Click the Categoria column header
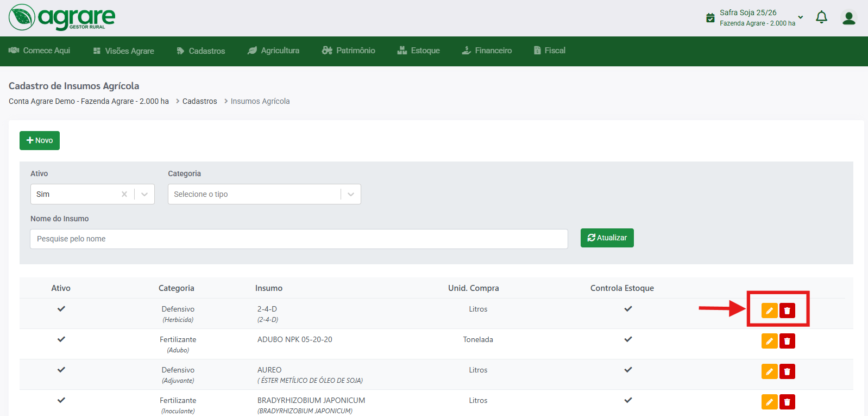 click(176, 288)
